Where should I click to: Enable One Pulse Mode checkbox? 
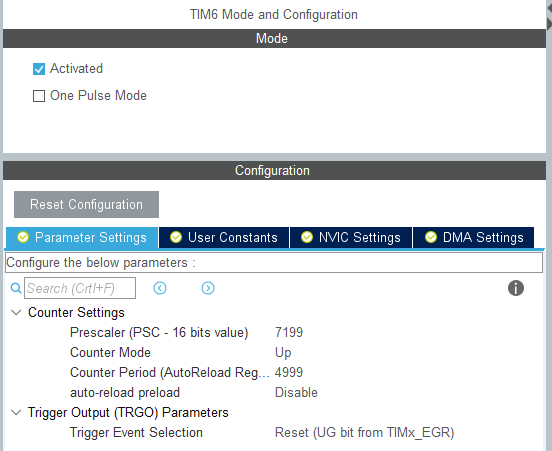pyautogui.click(x=39, y=96)
